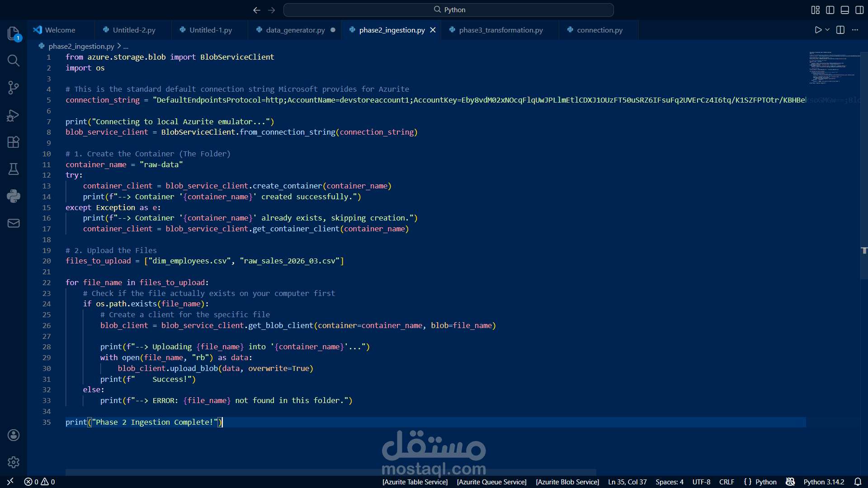868x488 pixels.
Task: Open the editor More Actions ellipsis menu
Action: 855,30
